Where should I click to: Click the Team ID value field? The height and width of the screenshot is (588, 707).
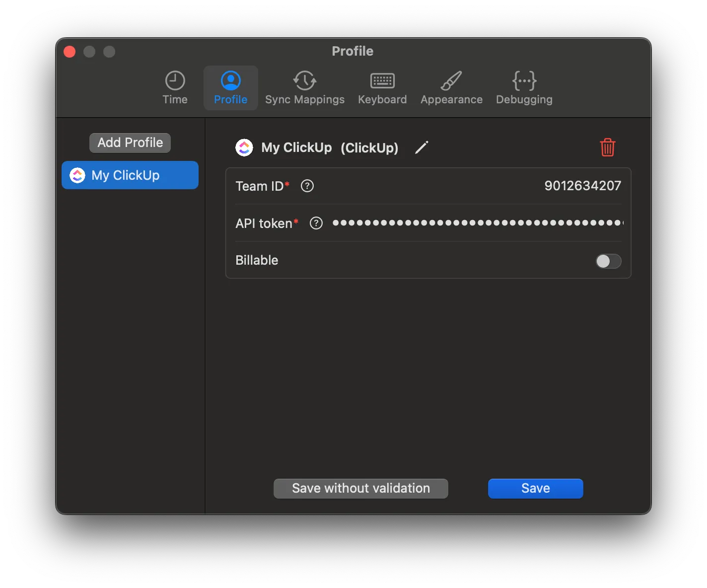(x=582, y=186)
